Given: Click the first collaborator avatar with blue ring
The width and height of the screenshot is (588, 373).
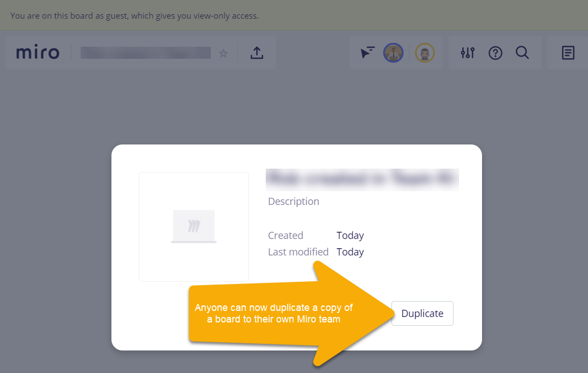Looking at the screenshot, I should coord(393,53).
